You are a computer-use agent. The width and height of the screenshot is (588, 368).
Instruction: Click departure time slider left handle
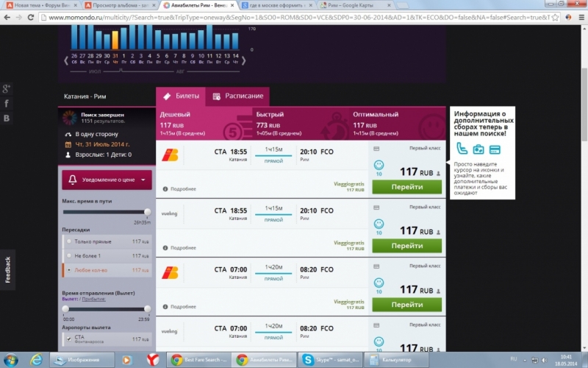65,309
